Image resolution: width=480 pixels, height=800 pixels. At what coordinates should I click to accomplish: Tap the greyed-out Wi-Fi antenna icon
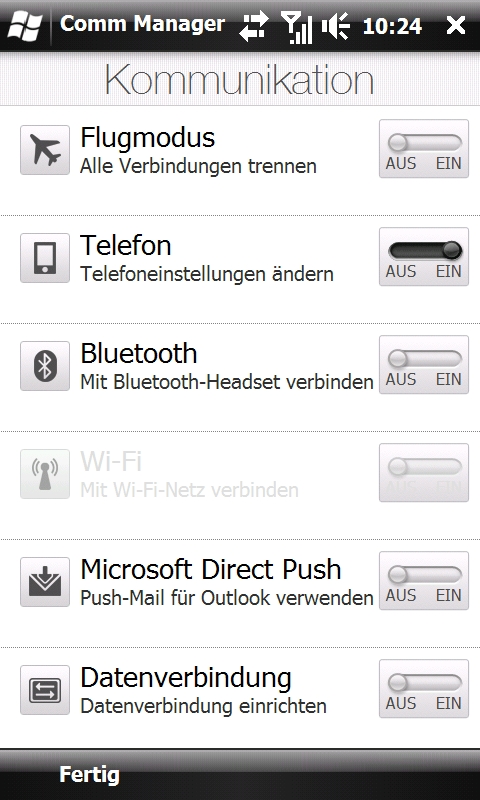[45, 473]
